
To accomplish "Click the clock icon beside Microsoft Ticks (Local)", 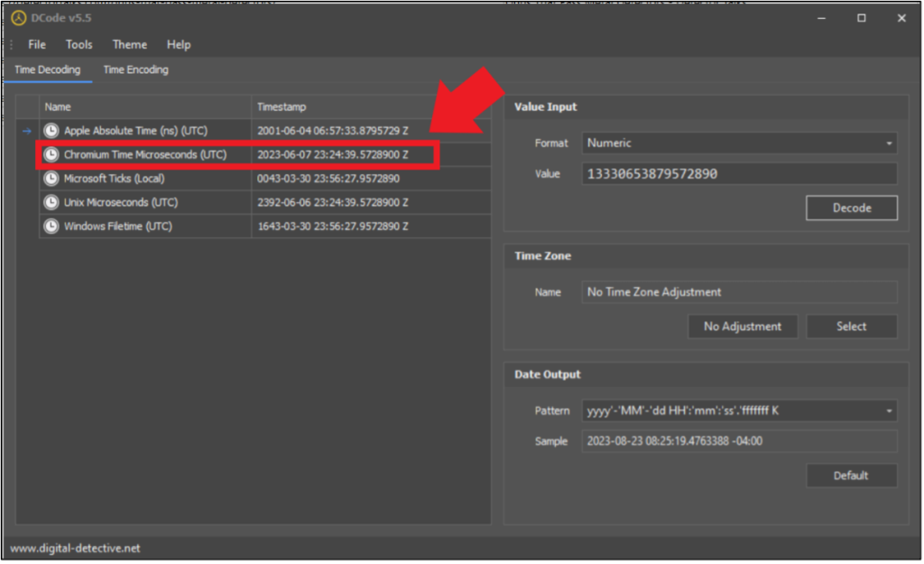I will 51,178.
